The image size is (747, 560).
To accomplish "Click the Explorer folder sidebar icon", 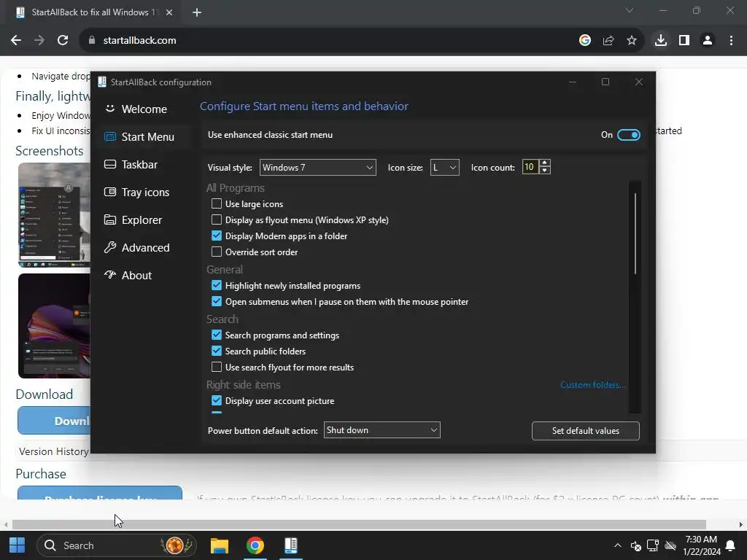I will coord(110,219).
